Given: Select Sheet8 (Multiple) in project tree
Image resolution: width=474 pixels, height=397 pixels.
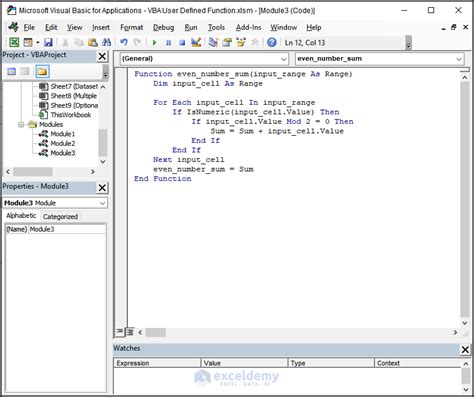Looking at the screenshot, I should pyautogui.click(x=74, y=96).
